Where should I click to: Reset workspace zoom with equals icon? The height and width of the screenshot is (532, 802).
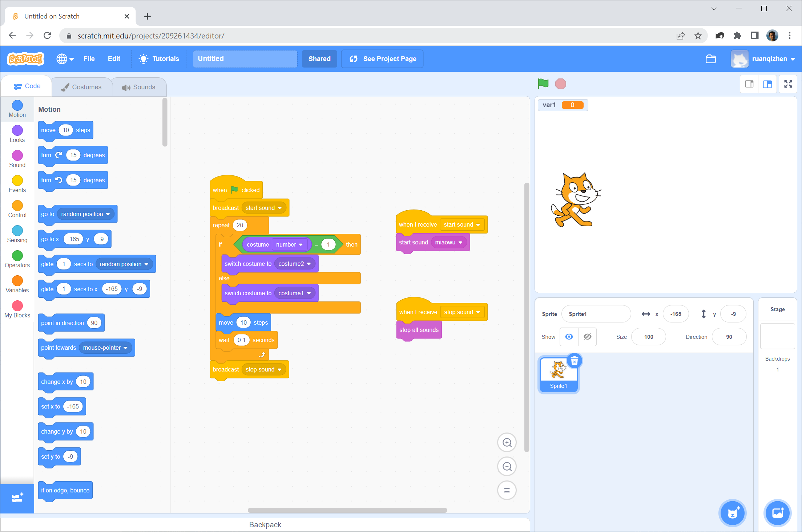click(x=507, y=491)
